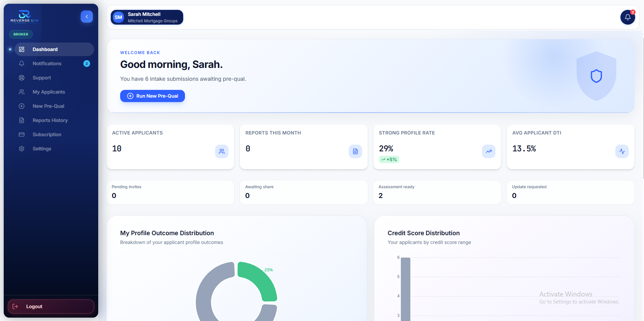644x321 pixels.
Task: Open My Applicants section
Action: point(54,92)
